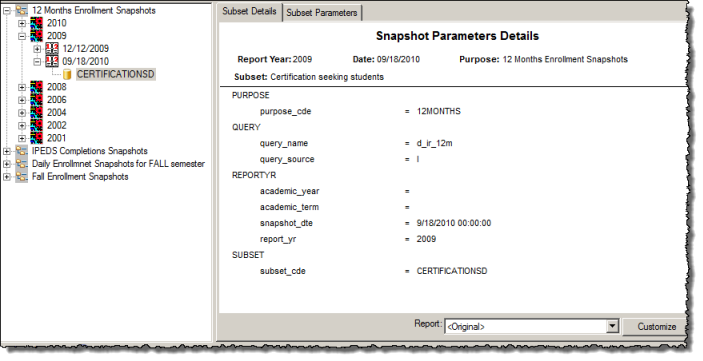703x361 pixels.
Task: Expand the 12/12/2009 snapshot node
Action: point(38,49)
